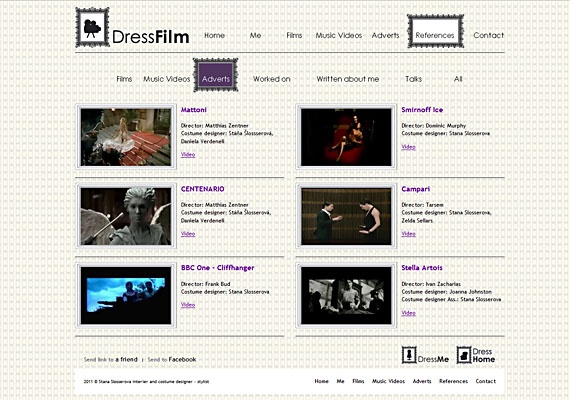Click the DressFilm camera logo icon
This screenshot has height=400, width=570.
click(x=92, y=28)
